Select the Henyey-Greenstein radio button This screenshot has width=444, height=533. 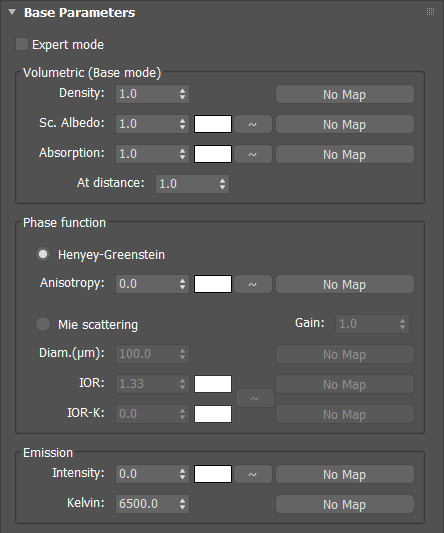click(43, 254)
